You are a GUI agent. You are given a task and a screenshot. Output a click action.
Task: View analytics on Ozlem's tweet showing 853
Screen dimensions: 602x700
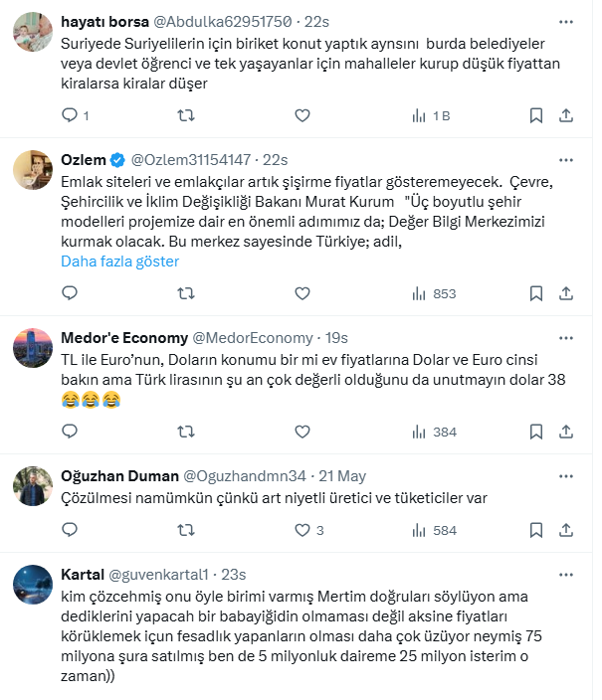(x=433, y=293)
